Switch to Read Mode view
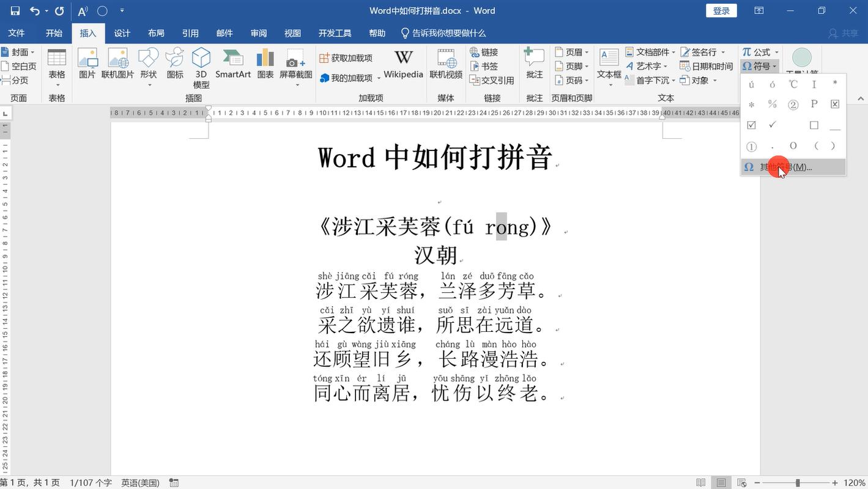 (x=701, y=483)
